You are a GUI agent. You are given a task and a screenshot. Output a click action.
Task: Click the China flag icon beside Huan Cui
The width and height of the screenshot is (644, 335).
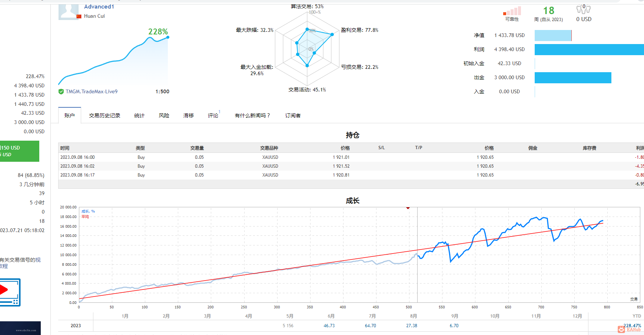[79, 16]
